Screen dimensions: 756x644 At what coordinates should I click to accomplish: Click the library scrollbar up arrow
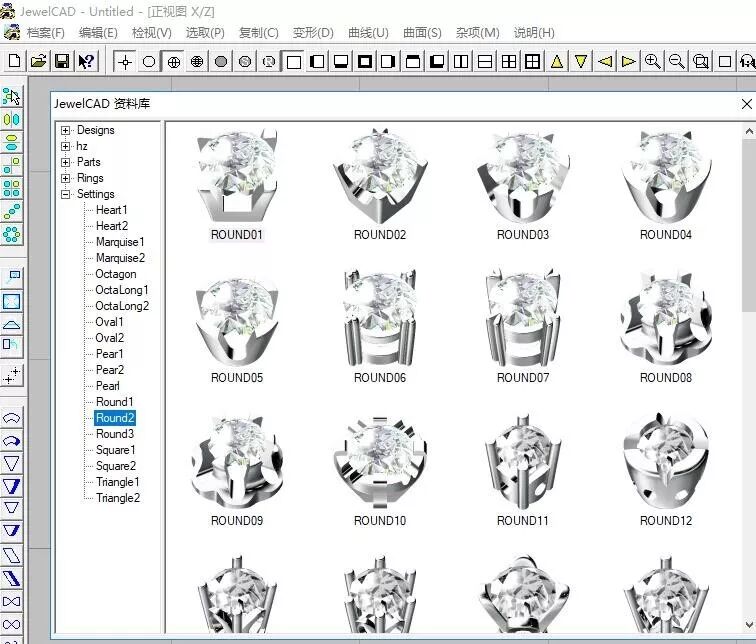click(749, 131)
